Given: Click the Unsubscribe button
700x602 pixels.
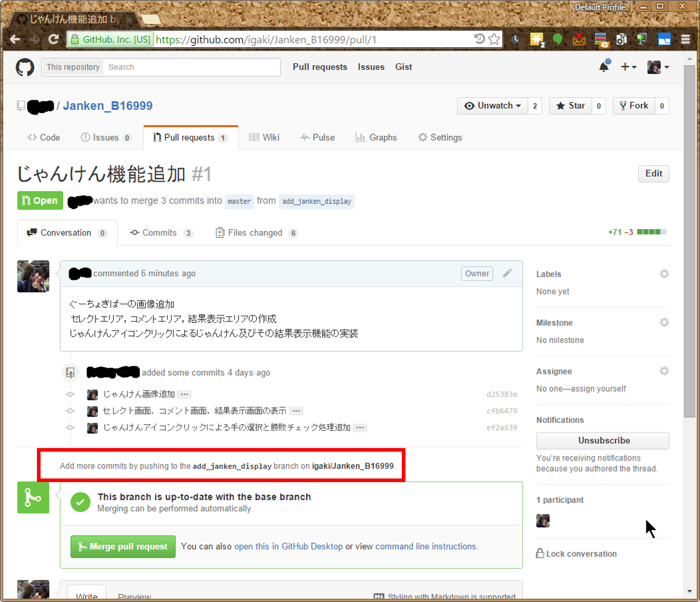Looking at the screenshot, I should (x=602, y=440).
